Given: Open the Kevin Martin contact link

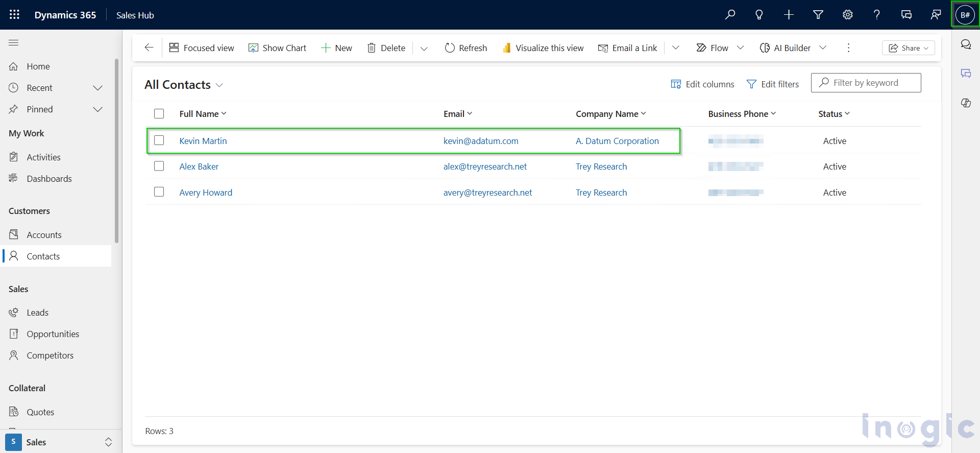Looking at the screenshot, I should click(203, 141).
